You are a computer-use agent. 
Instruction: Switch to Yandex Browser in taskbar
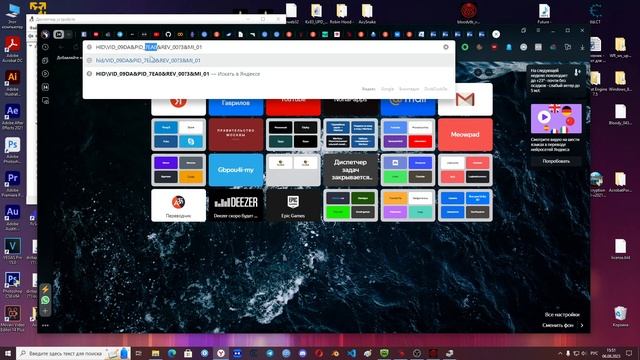tap(221, 353)
